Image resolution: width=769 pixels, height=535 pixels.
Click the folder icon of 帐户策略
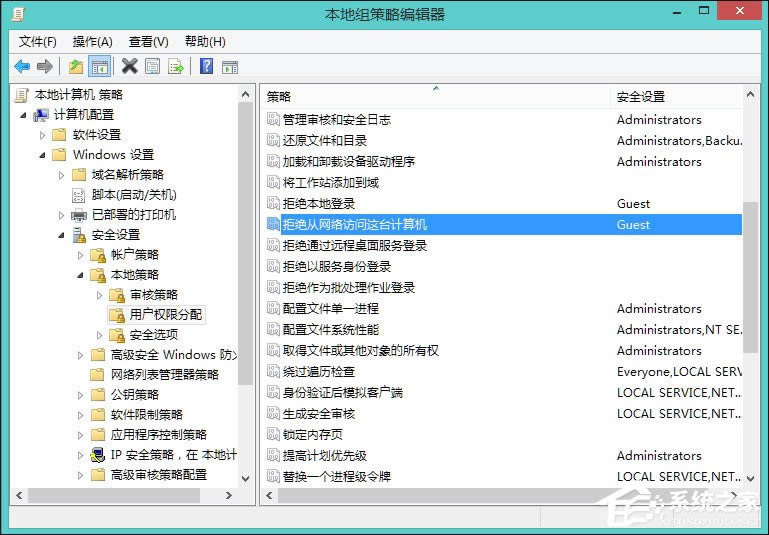[x=98, y=255]
